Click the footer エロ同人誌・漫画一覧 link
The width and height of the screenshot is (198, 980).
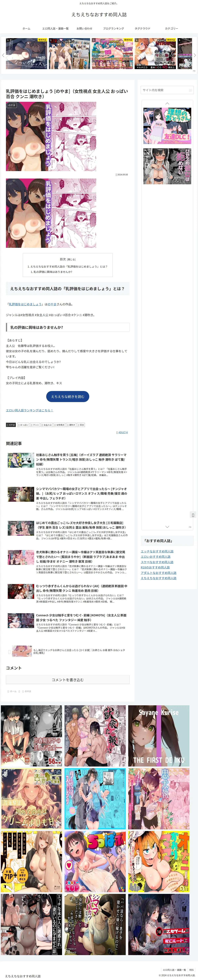pyautogui.click(x=174, y=970)
